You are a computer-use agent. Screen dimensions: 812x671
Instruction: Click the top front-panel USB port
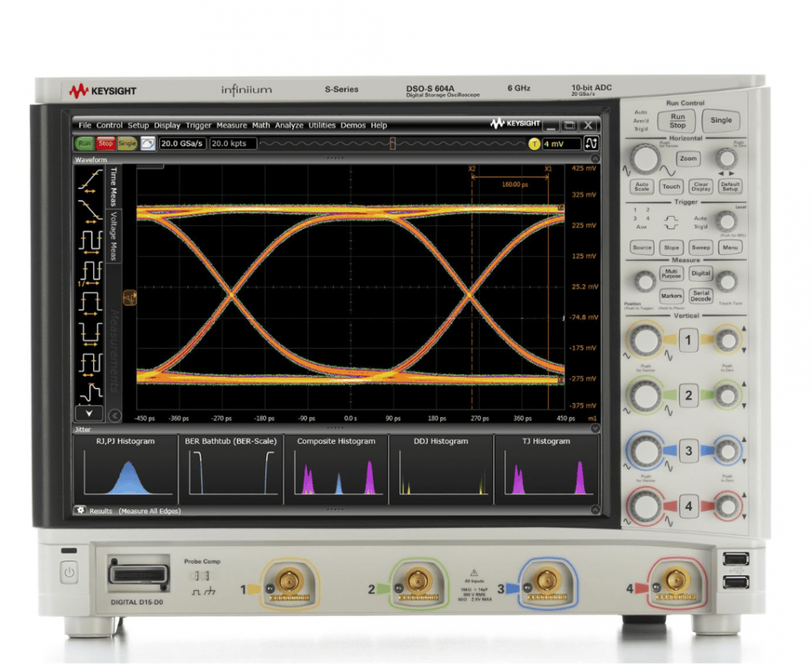[x=736, y=559]
